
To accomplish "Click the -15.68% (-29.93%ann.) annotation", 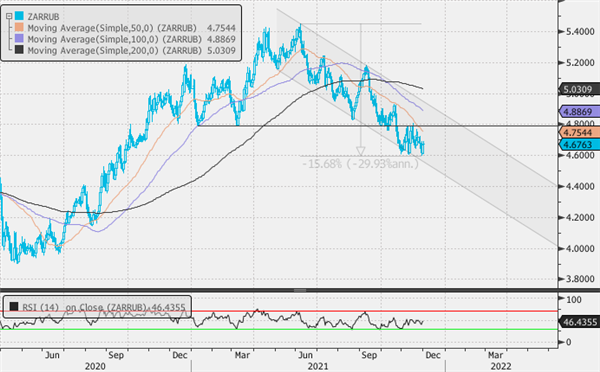I will (360, 164).
